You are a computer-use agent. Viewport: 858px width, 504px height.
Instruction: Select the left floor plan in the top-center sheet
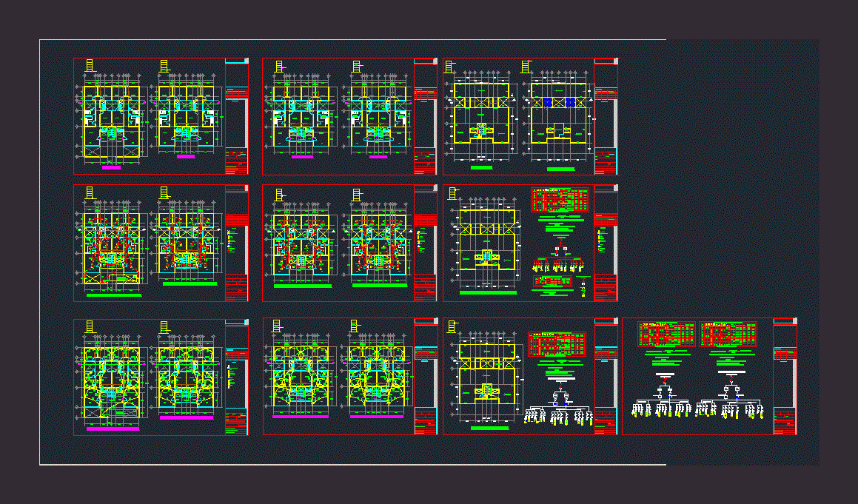tap(301, 118)
